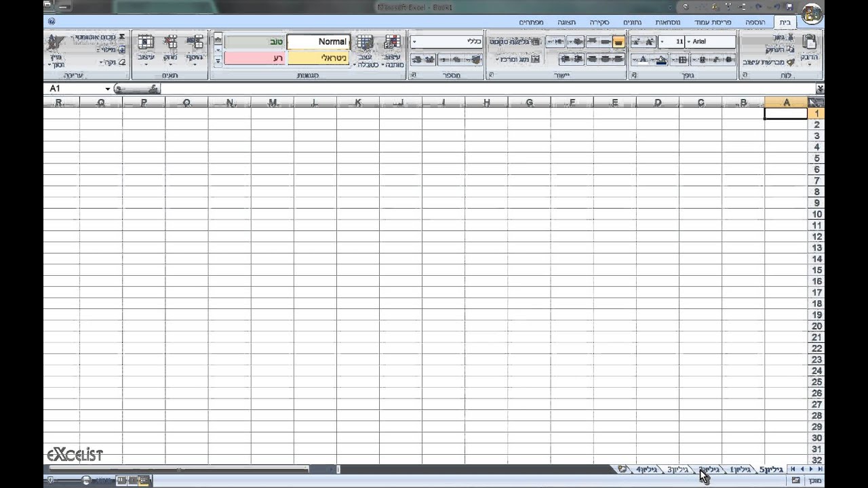Click the horizontal scrollbar
The width and height of the screenshot is (868, 488).
click(178, 469)
